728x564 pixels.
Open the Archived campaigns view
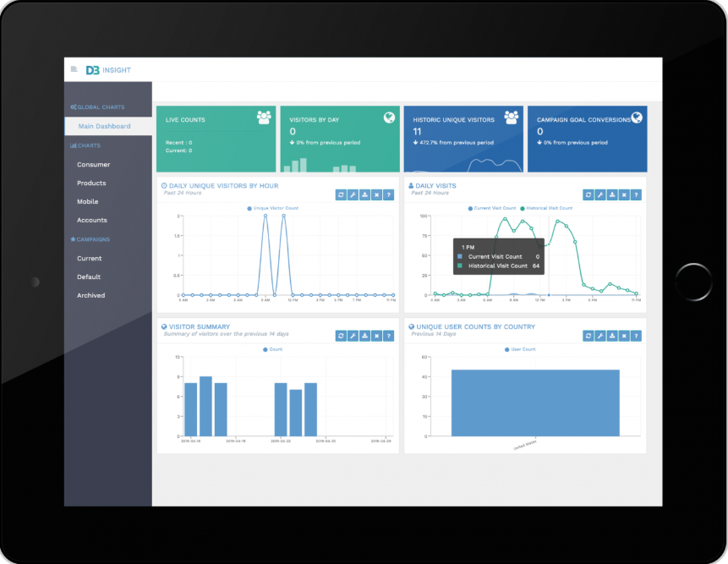click(x=91, y=295)
